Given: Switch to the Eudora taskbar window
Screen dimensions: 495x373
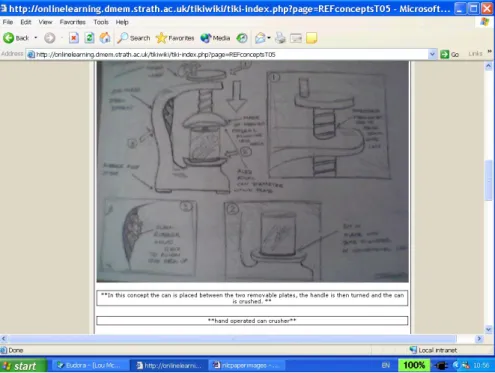Looking at the screenshot, I should 89,366.
